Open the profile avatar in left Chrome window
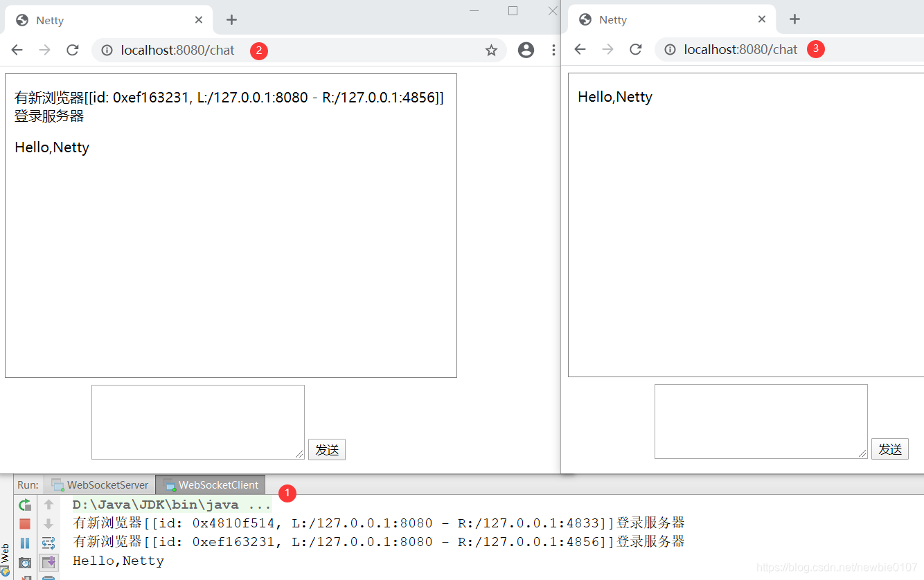The height and width of the screenshot is (580, 924). click(x=526, y=50)
